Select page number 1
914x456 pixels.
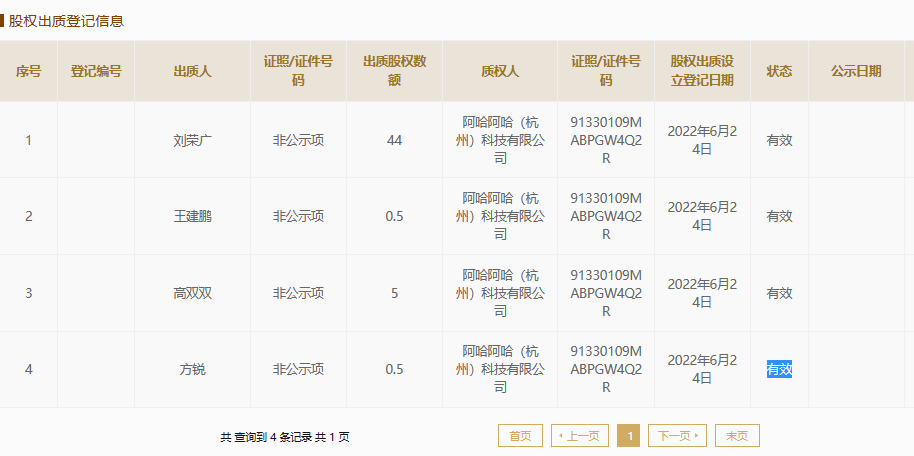point(629,436)
